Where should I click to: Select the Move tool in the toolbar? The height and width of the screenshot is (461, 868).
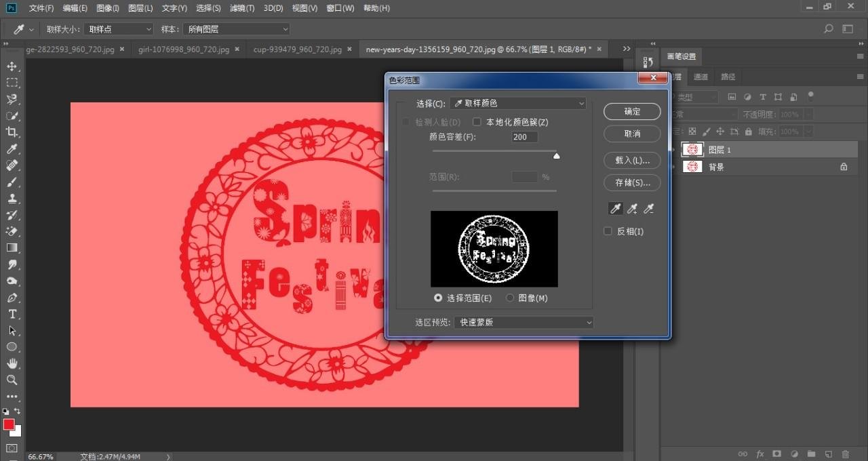12,66
